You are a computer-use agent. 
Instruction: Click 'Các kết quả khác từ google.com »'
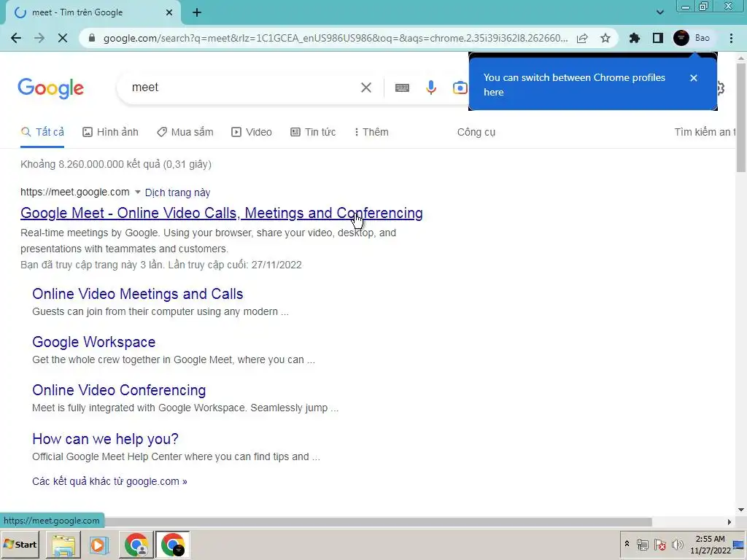[x=109, y=481]
